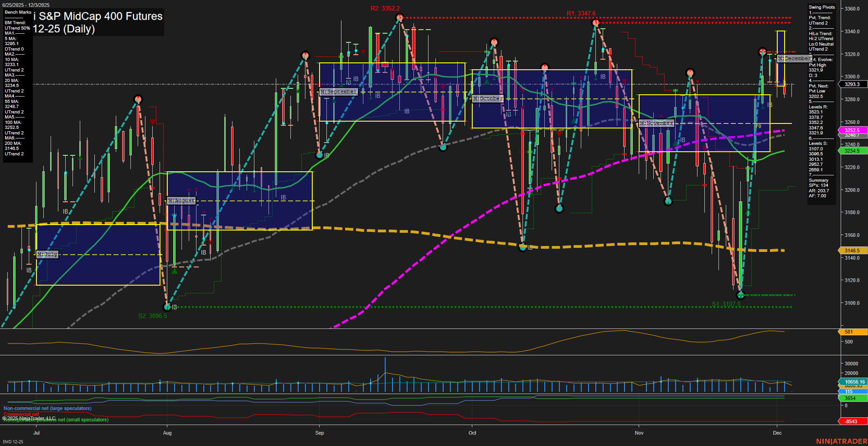Viewport: 868px width, 446px height.
Task: Click the M:December month region label
Action: [x=793, y=59]
